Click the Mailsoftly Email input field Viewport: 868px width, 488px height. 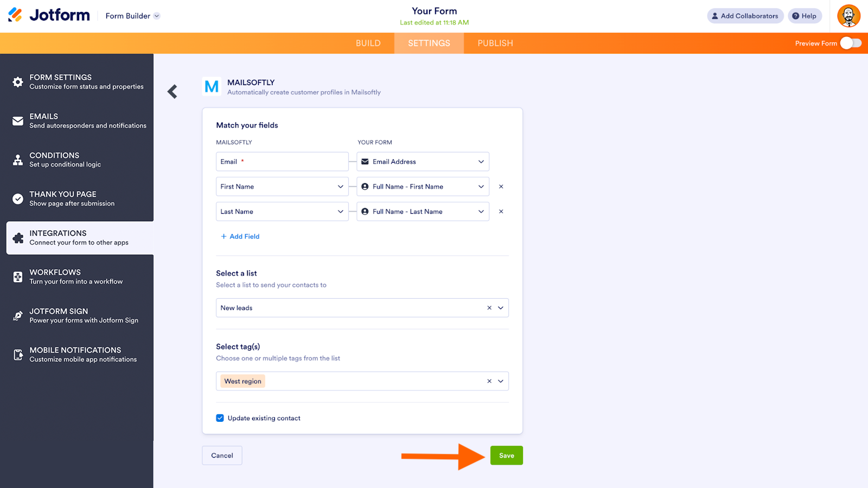[x=282, y=162]
